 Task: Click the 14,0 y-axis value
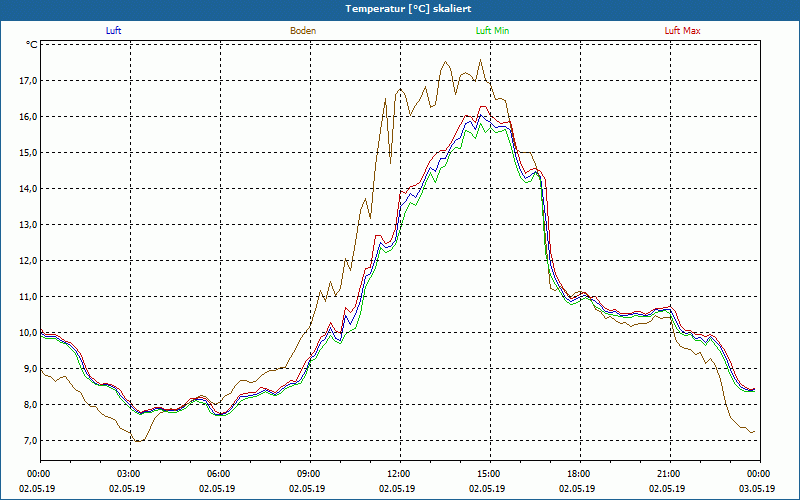(x=29, y=189)
